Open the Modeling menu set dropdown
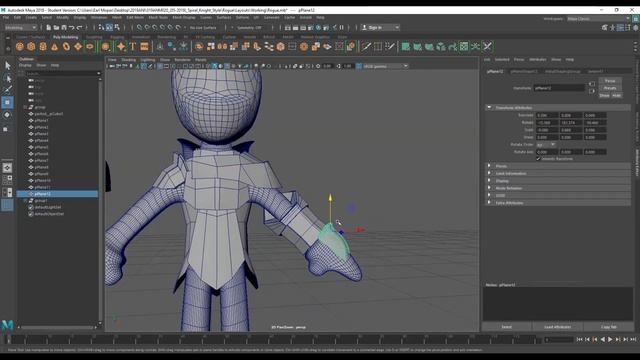 click(x=20, y=27)
